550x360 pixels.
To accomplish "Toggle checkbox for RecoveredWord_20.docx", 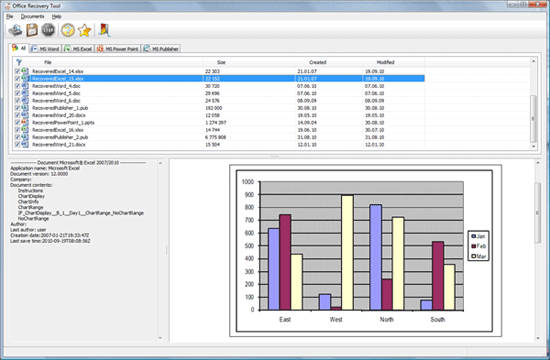I will click(x=18, y=115).
